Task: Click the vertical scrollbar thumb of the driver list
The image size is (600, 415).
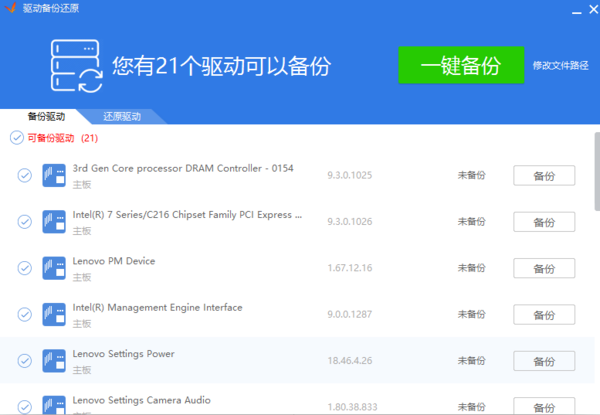Action: [597, 171]
